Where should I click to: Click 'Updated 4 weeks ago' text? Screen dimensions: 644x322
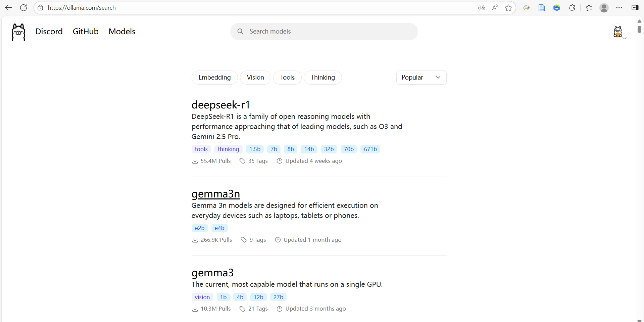(x=314, y=161)
